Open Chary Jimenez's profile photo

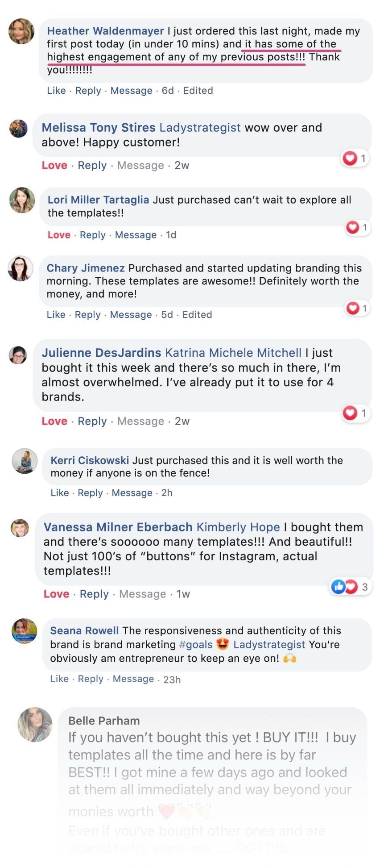[21, 268]
